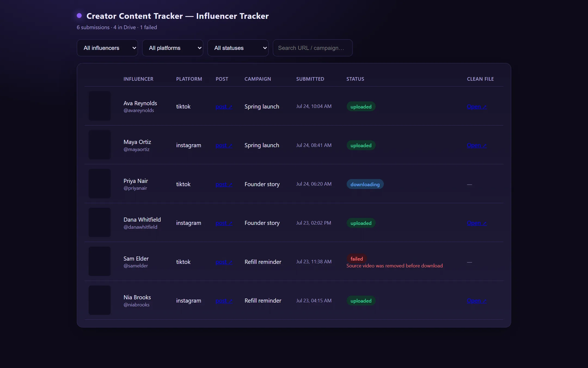Click Sam Elder's Refill reminder campaign
This screenshot has height=368, width=588.
click(x=263, y=262)
